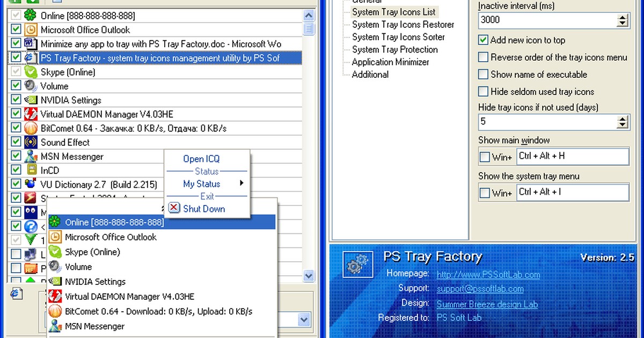Open the www.PSSoftLab.com homepage link
644x338 pixels.
pos(488,274)
